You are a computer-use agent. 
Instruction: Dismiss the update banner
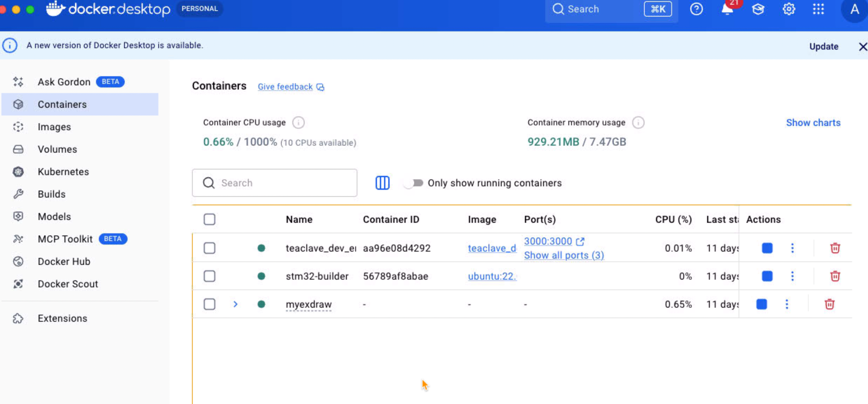pyautogui.click(x=862, y=46)
